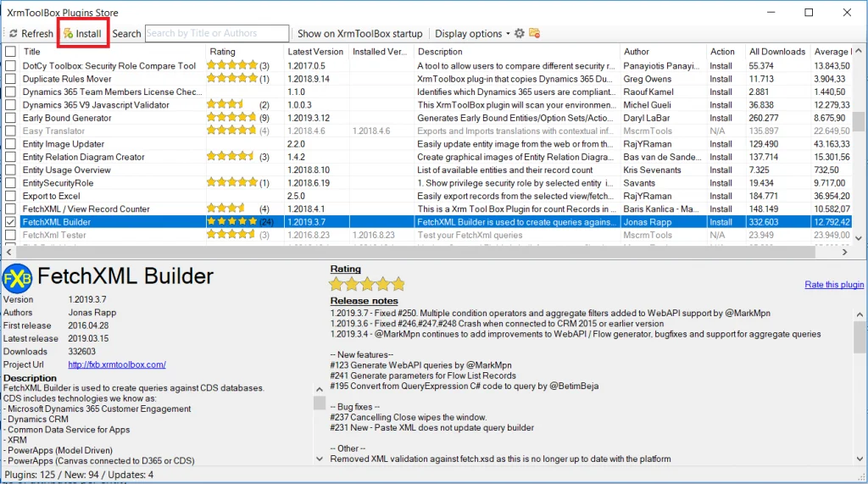The image size is (868, 484).
Task: Sort by All Downloads column header
Action: [x=778, y=52]
